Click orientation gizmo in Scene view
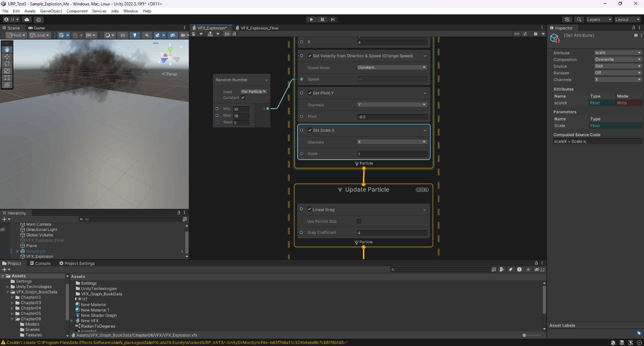The width and height of the screenshot is (644, 346). pyautogui.click(x=170, y=55)
